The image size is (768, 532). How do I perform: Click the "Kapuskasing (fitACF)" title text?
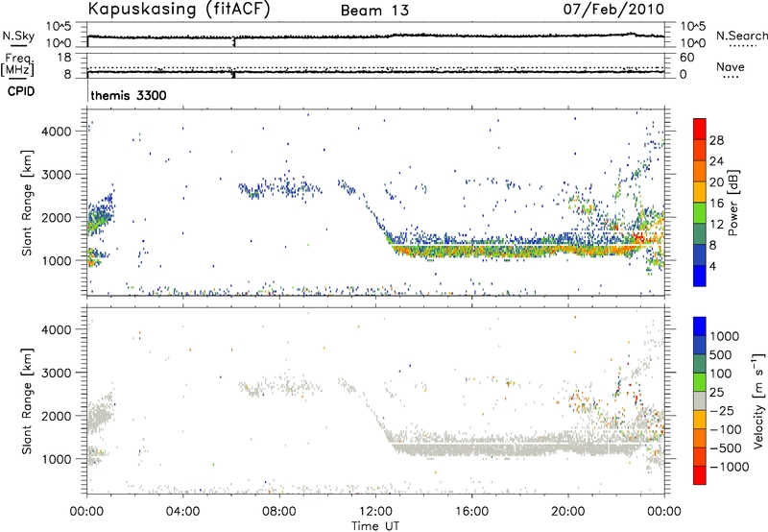(x=180, y=10)
